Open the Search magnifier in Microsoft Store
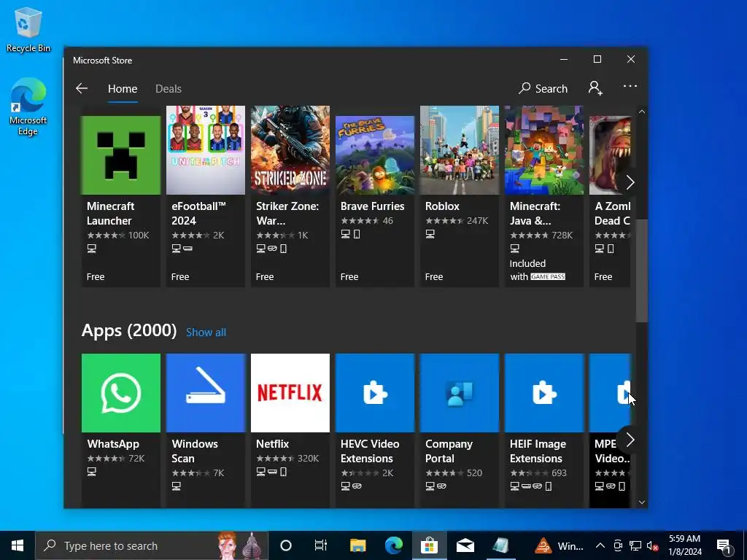This screenshot has width=747, height=560. click(x=543, y=88)
